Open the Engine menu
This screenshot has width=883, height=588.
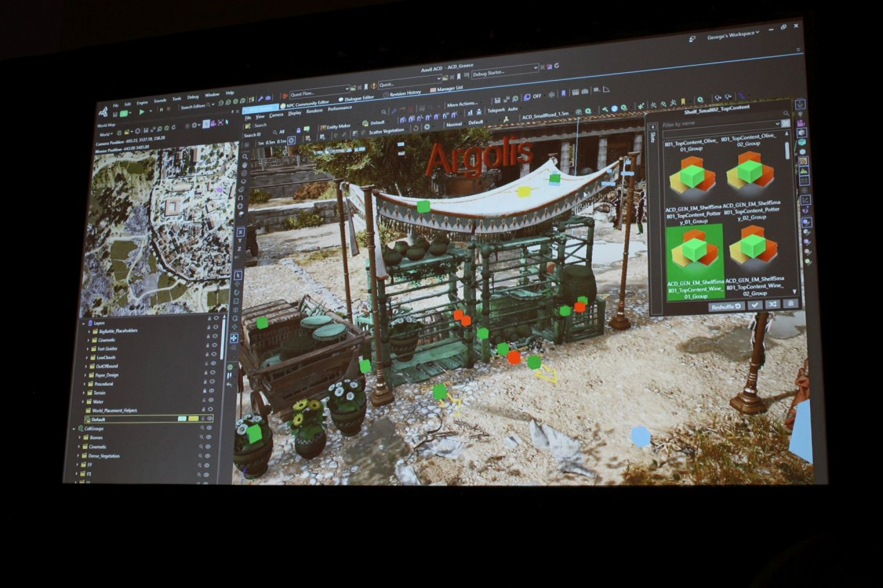click(142, 103)
